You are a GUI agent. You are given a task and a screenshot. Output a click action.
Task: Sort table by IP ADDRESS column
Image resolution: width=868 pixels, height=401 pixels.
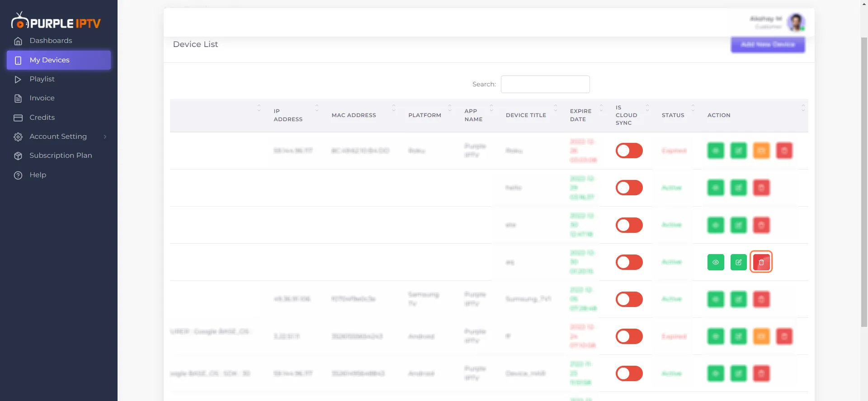[296, 115]
